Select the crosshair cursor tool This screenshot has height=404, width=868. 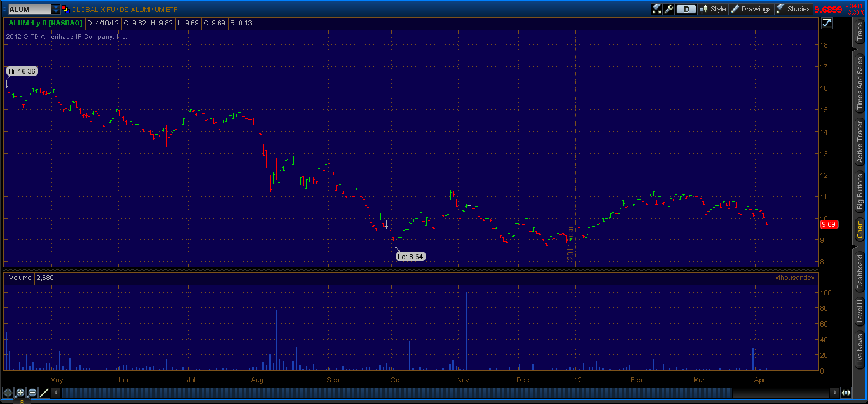pyautogui.click(x=8, y=393)
